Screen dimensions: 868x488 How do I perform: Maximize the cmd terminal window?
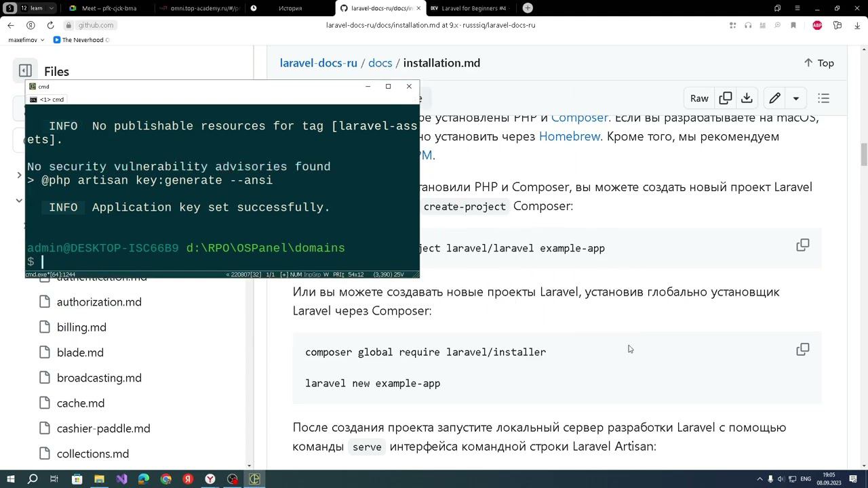(x=388, y=86)
